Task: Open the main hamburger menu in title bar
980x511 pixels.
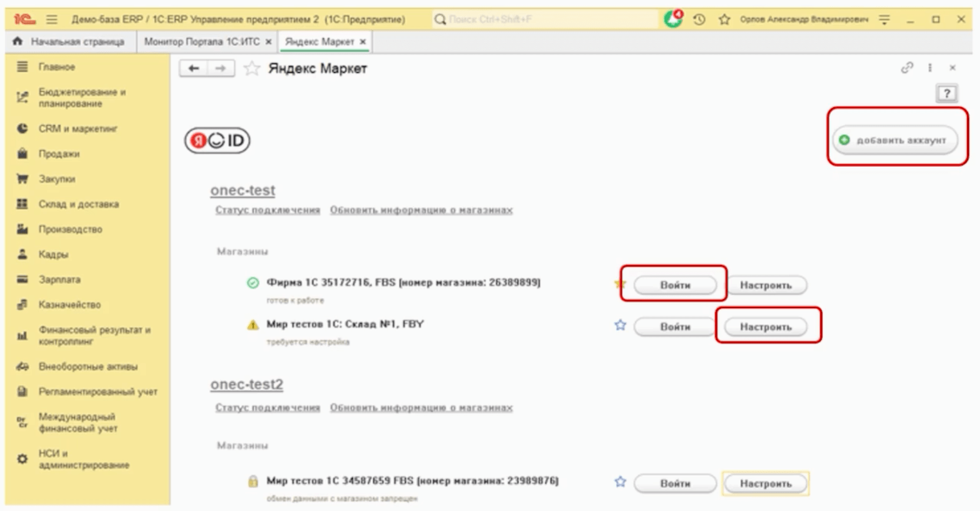Action: 52,19
